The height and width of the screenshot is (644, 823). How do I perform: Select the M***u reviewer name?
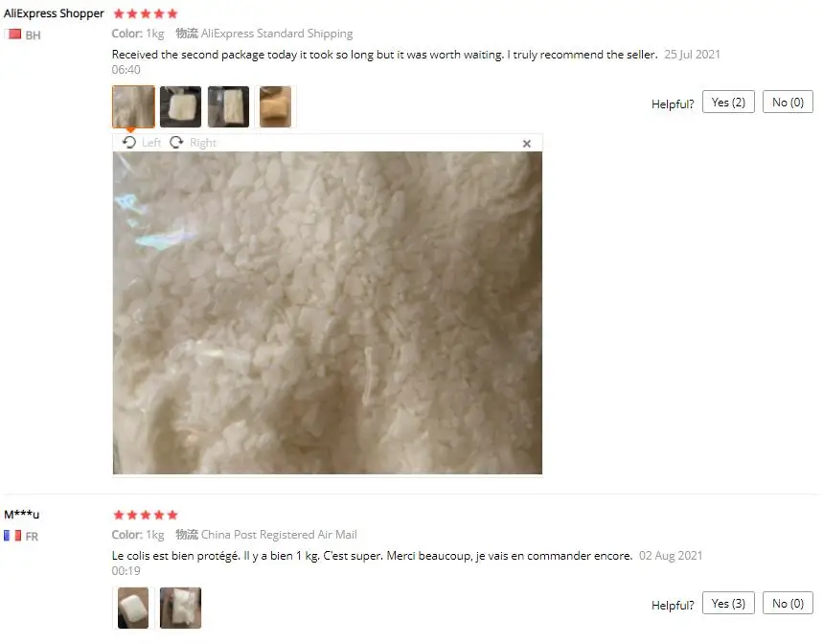21,515
